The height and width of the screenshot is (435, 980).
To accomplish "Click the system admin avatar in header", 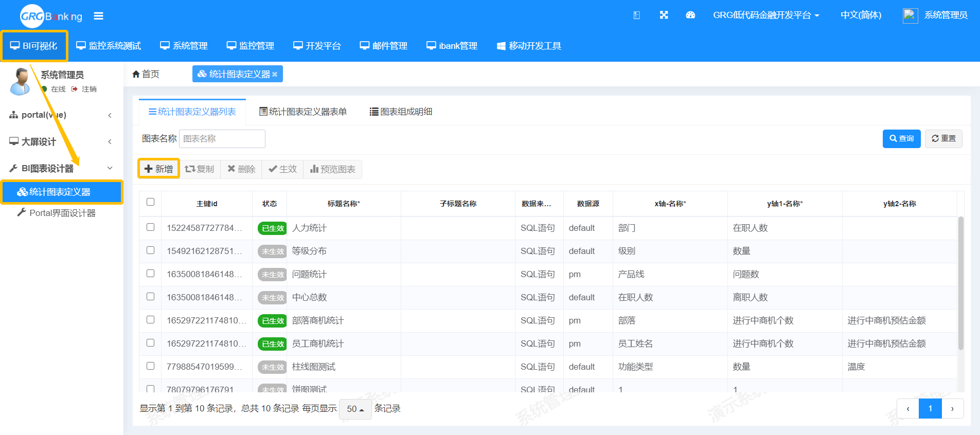I will point(910,15).
